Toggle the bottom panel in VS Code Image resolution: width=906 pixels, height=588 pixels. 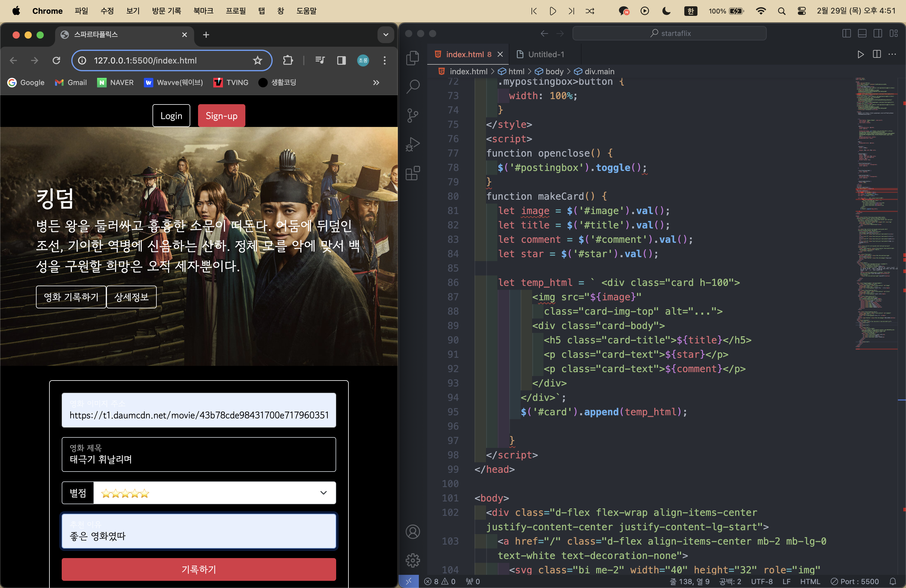pyautogui.click(x=862, y=34)
